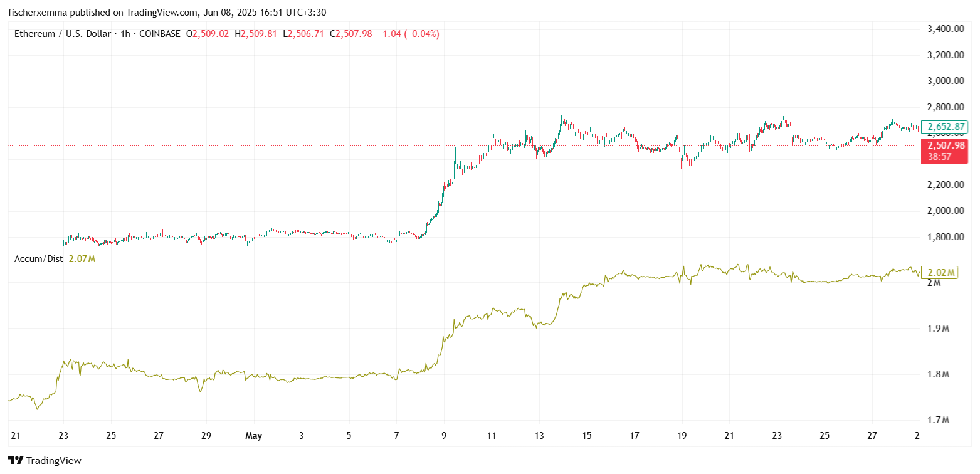The image size is (980, 474).
Task: Click date 23 at the far-left time axis
Action: [x=63, y=436]
